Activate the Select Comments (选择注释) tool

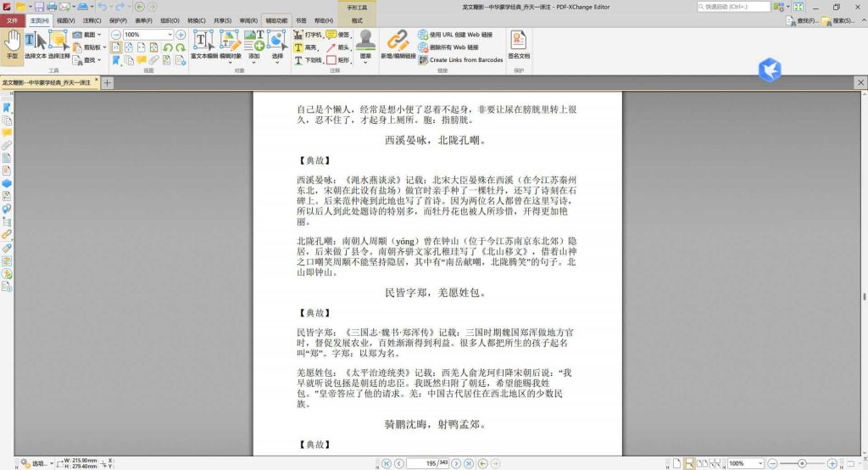pos(58,44)
